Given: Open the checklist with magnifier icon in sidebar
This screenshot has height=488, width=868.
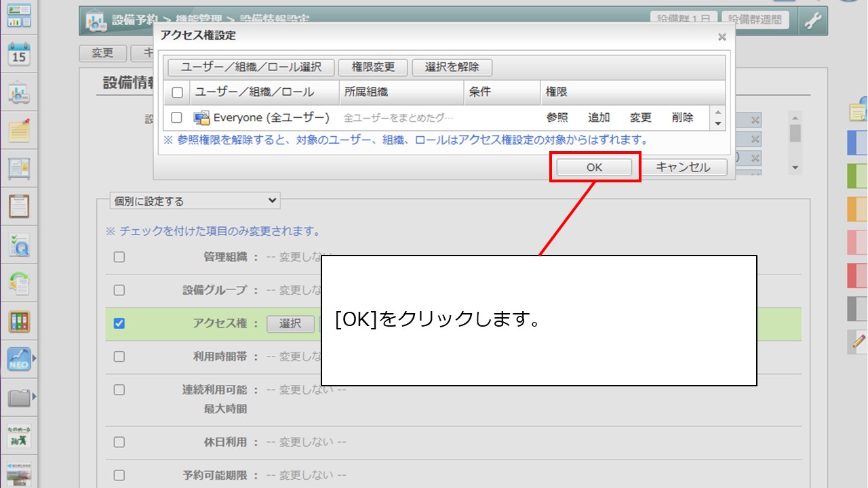Looking at the screenshot, I should 19,245.
